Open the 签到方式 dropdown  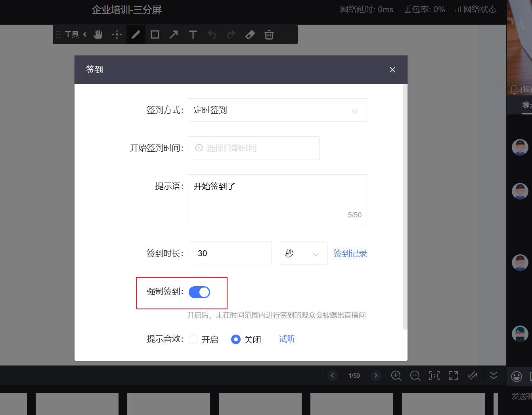tap(278, 110)
